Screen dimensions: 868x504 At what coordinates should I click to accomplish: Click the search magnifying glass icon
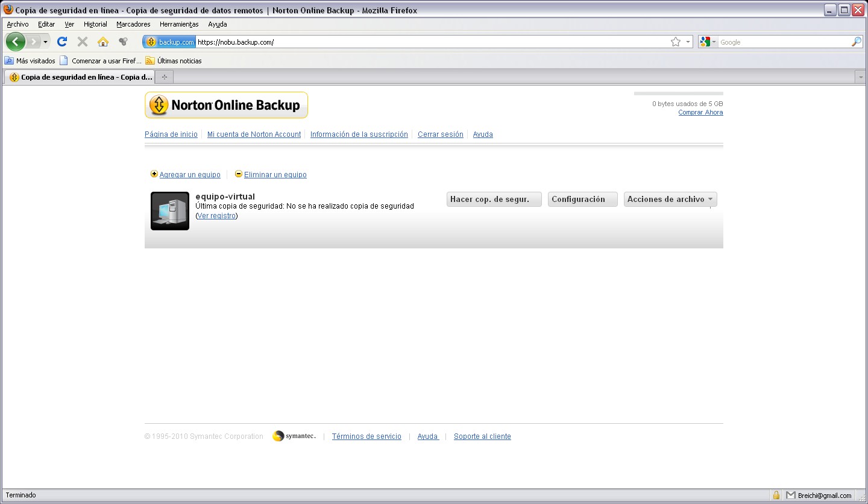pyautogui.click(x=857, y=42)
